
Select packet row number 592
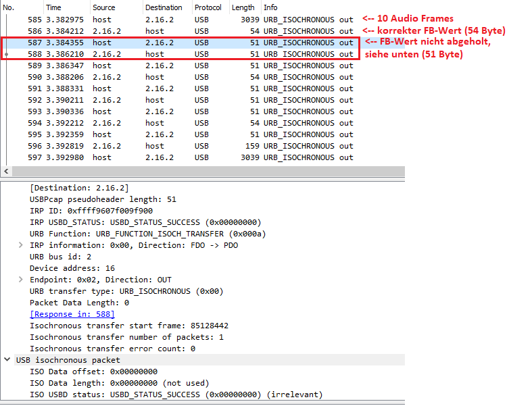[203, 101]
